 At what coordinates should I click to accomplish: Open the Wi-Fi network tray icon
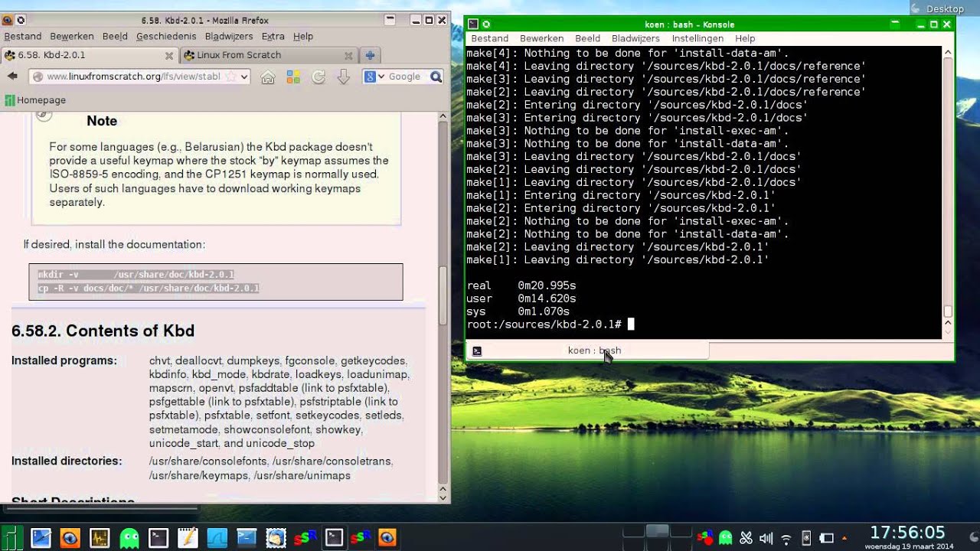pos(786,538)
